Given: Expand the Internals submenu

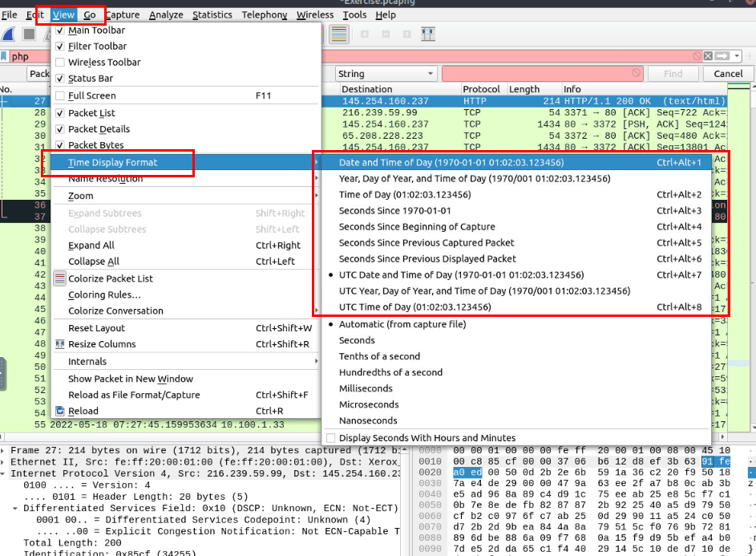Looking at the screenshot, I should (x=184, y=362).
